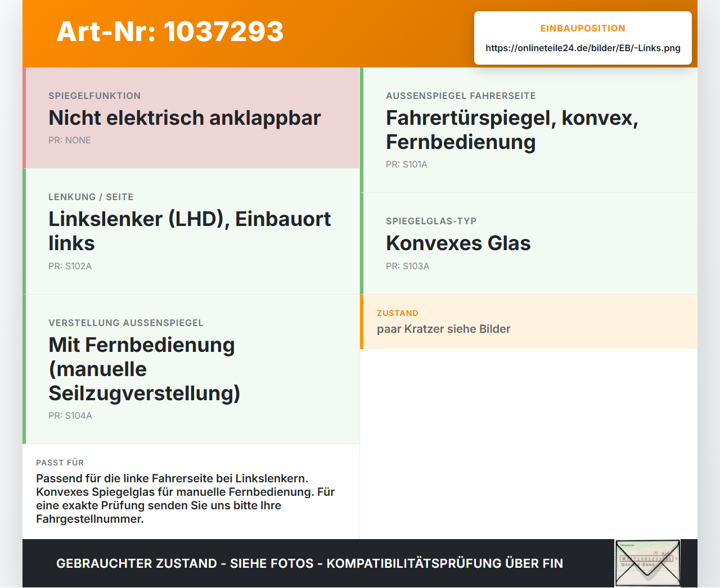Select 'Mit Fernbedienung (manuelle Seilzugverstellung)' card

pos(191,369)
